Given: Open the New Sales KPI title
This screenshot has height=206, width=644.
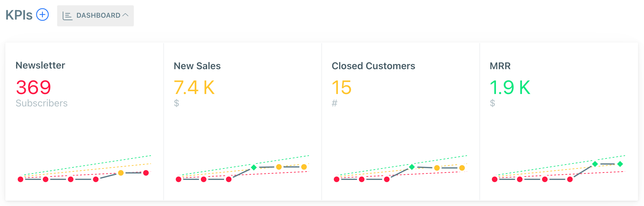Looking at the screenshot, I should tap(197, 66).
